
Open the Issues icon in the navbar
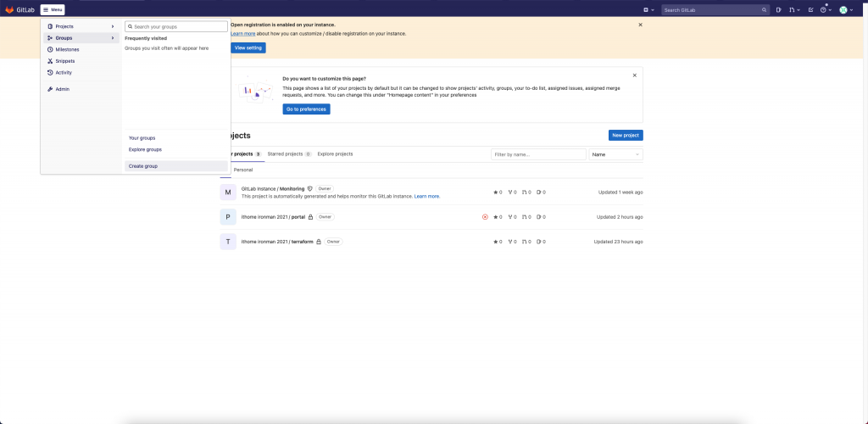pyautogui.click(x=779, y=10)
